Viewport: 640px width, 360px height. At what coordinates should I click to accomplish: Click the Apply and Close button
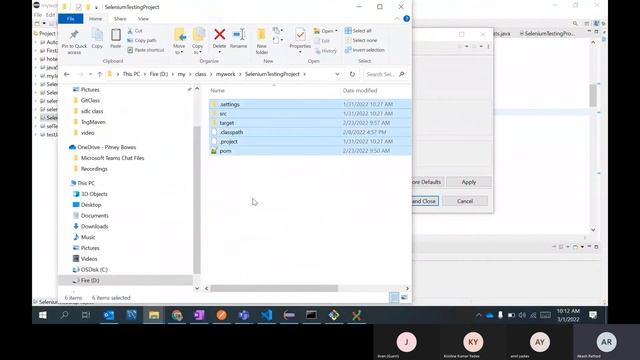click(x=425, y=201)
